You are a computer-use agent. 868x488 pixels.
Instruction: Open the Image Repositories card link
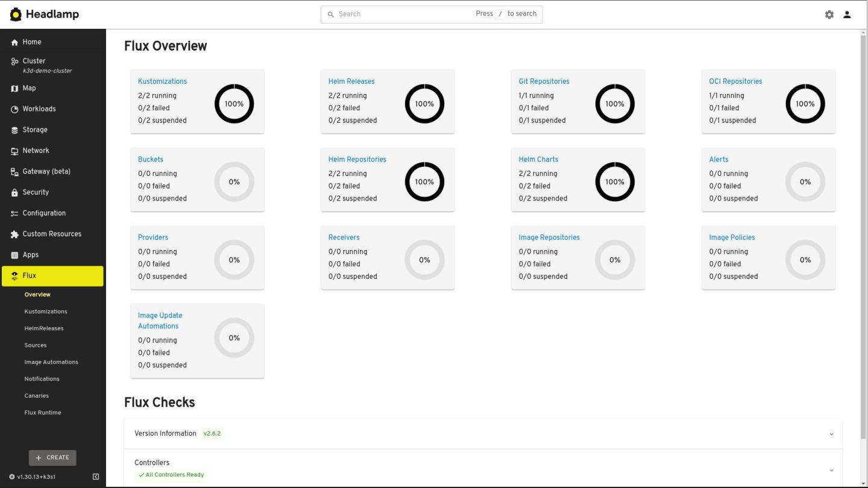549,237
